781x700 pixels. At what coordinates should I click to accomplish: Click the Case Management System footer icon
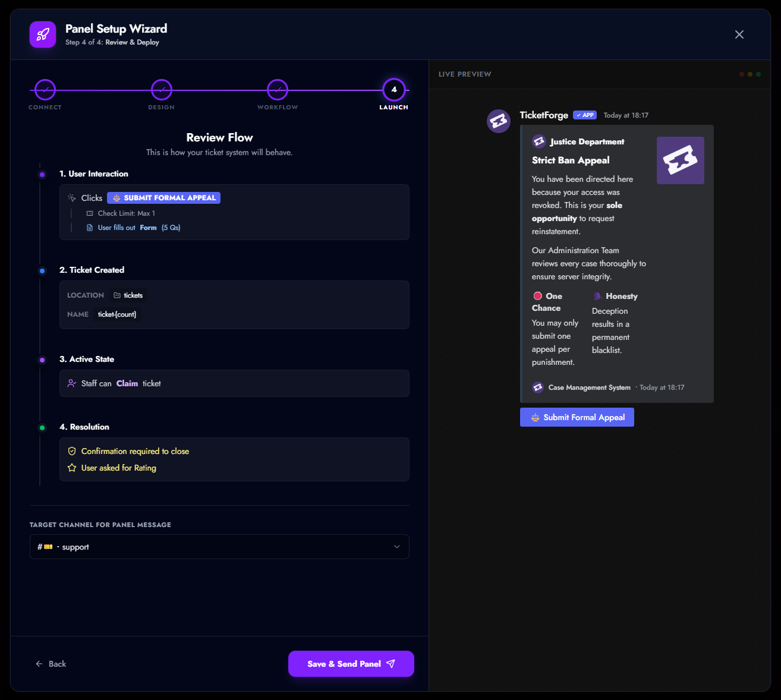(x=538, y=387)
